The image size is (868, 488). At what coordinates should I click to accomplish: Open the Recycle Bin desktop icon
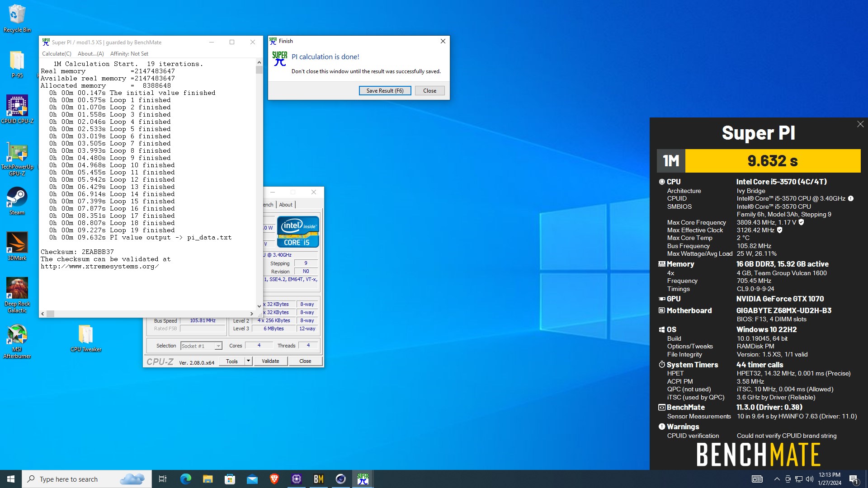tap(17, 18)
